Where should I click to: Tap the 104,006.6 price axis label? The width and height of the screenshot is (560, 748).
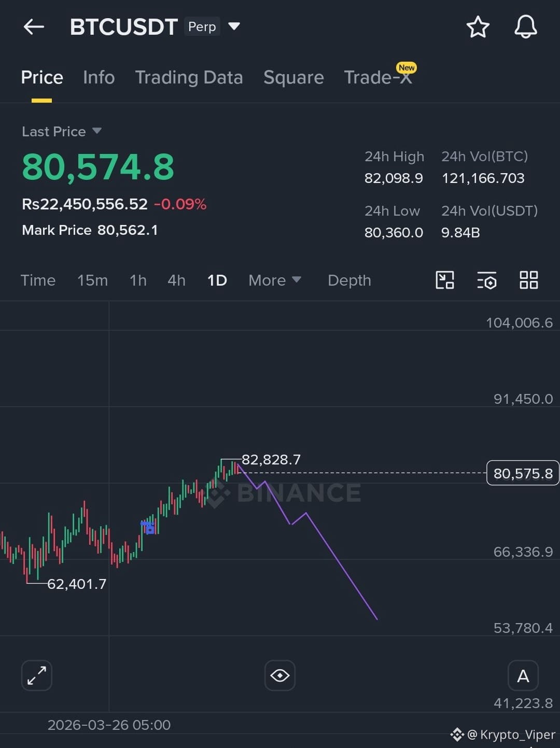point(519,323)
